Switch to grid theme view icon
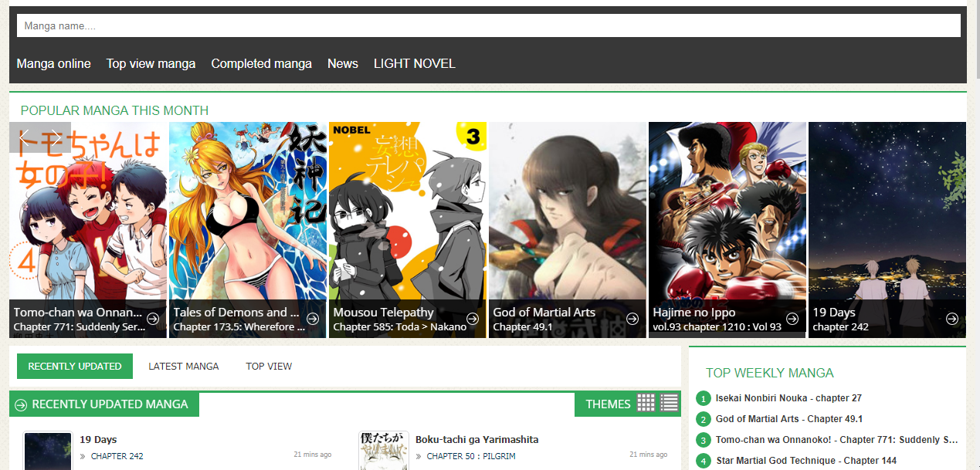The width and height of the screenshot is (980, 470). click(646, 403)
